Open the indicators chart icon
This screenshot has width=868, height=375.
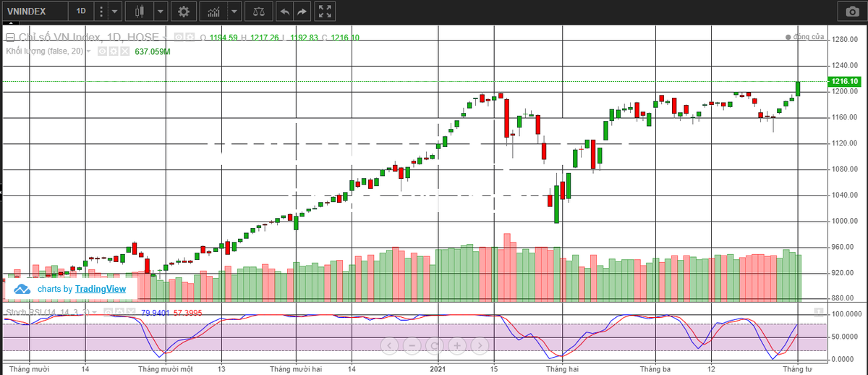[213, 11]
